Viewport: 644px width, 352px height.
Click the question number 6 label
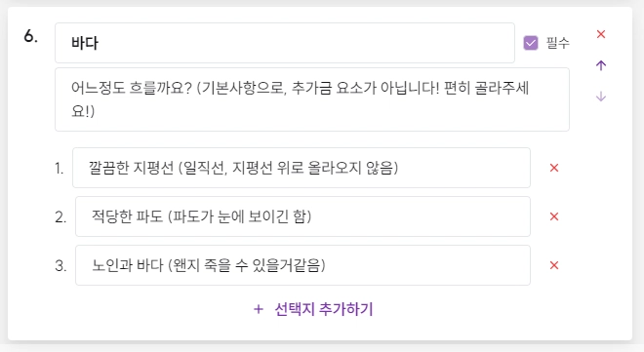tap(31, 36)
